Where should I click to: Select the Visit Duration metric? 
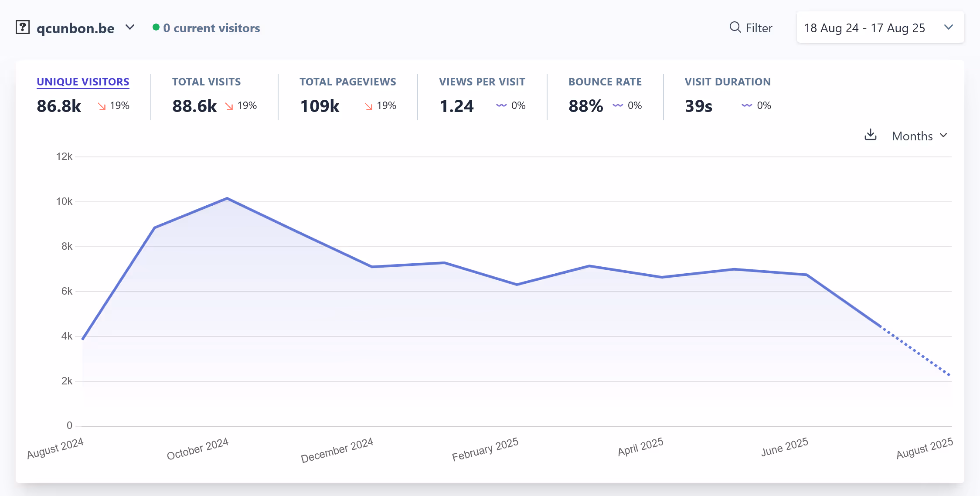pyautogui.click(x=727, y=82)
